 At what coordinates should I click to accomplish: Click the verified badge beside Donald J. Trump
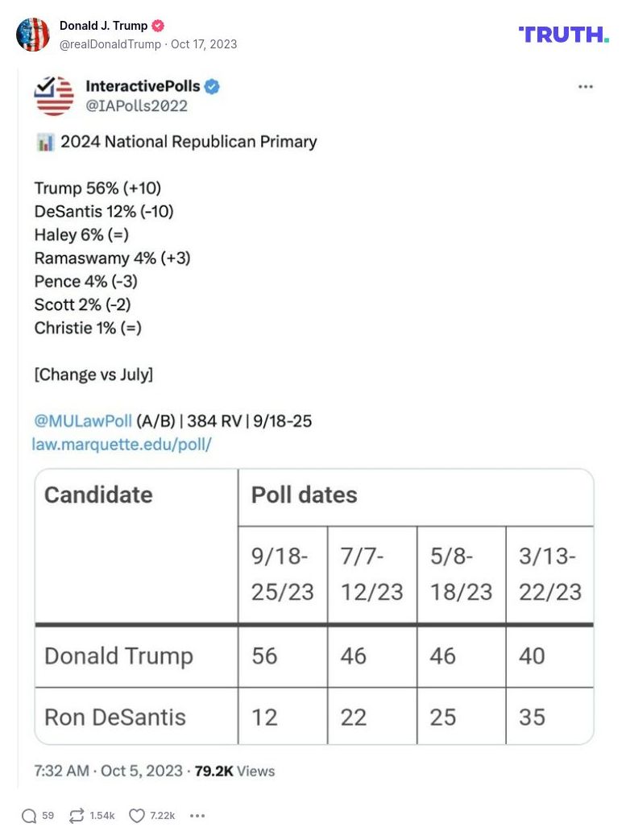click(x=157, y=25)
